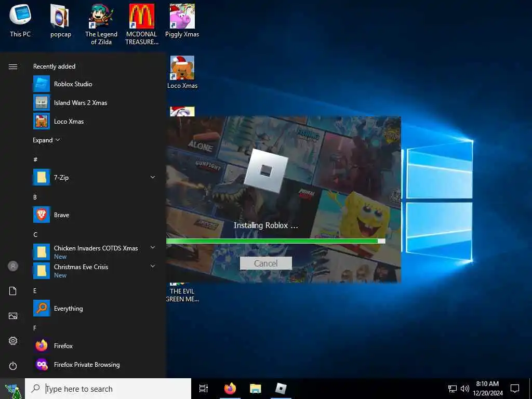Open Loco Xmas in Start menu list
The height and width of the screenshot is (399, 532).
click(95, 122)
